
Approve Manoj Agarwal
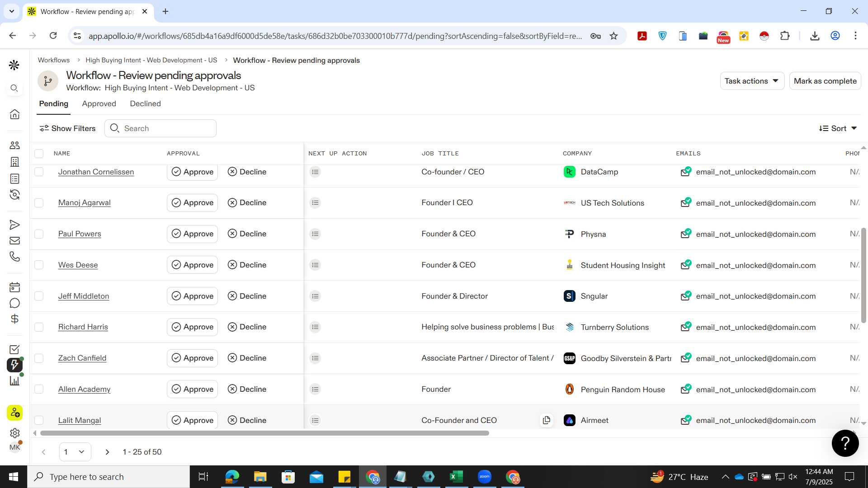[x=192, y=203]
